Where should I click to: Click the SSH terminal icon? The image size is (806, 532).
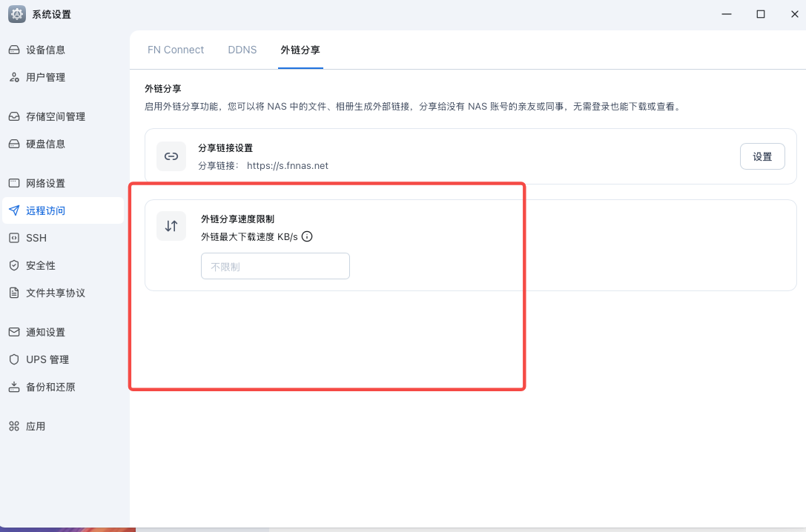pyautogui.click(x=14, y=238)
